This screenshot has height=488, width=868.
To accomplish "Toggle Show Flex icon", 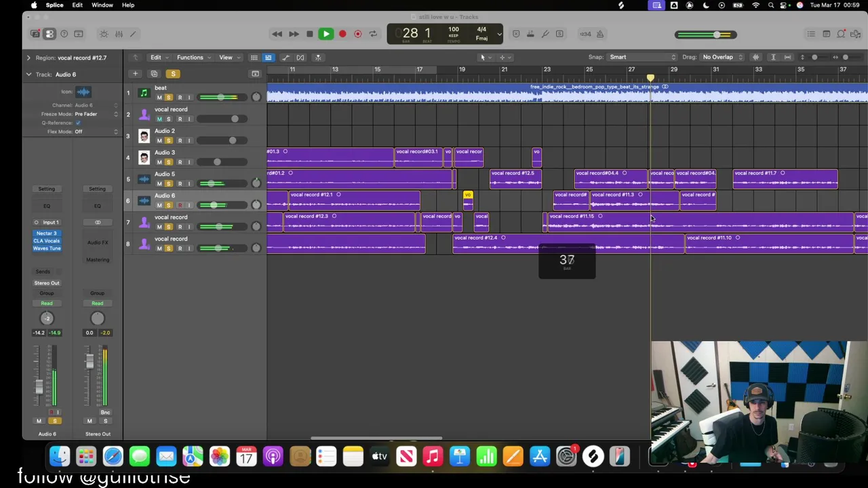I will 300,58.
